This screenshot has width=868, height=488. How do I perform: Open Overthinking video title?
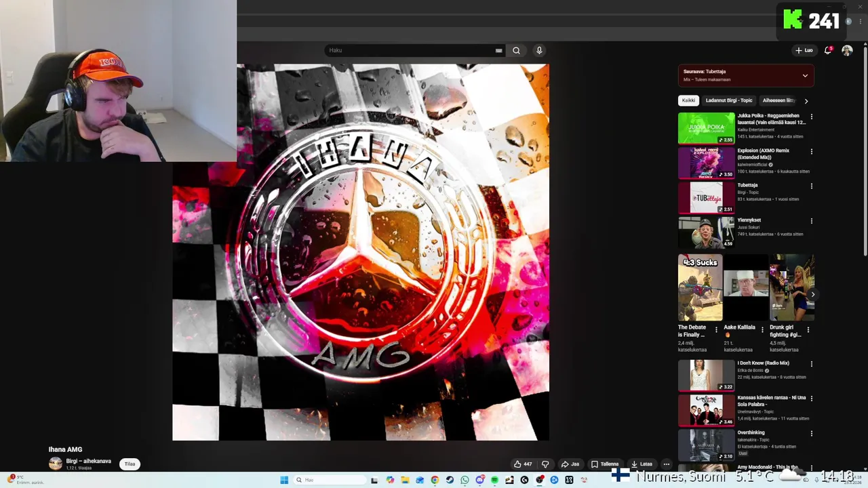click(x=751, y=432)
